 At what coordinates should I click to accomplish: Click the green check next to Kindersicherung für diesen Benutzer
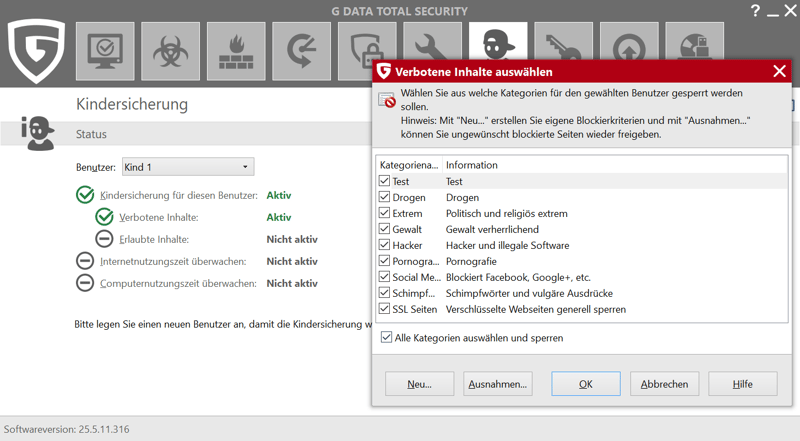tap(85, 195)
